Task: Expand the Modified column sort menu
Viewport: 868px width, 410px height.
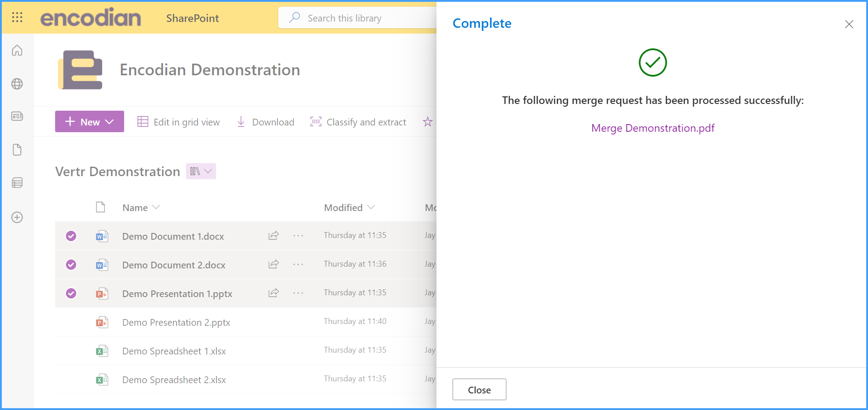Action: point(349,207)
